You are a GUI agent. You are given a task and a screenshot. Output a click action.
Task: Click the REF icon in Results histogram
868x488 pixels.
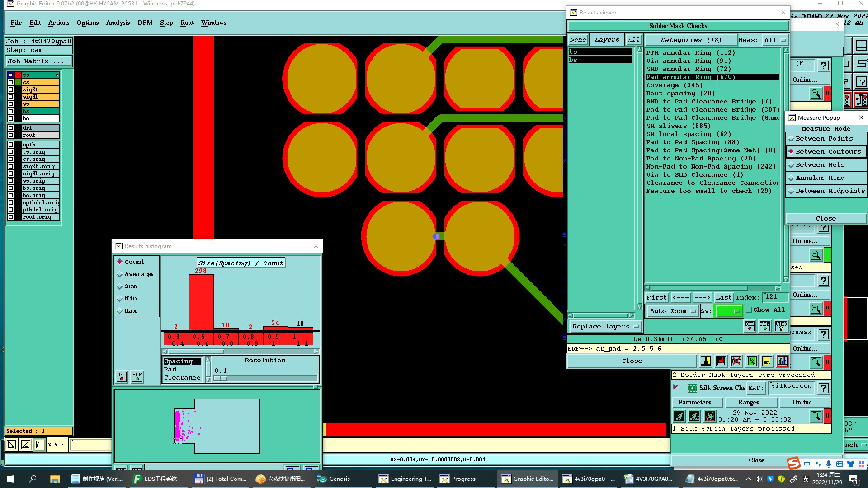(137, 377)
